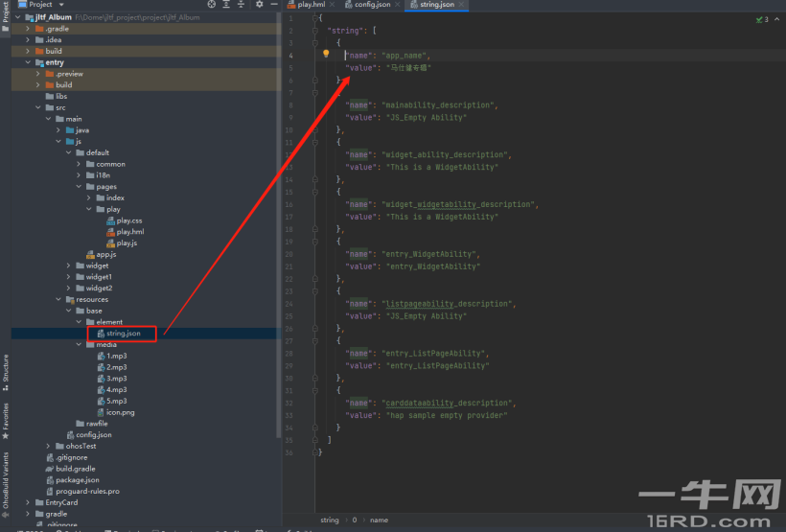Collapse the entry module
The height and width of the screenshot is (532, 786).
[28, 62]
